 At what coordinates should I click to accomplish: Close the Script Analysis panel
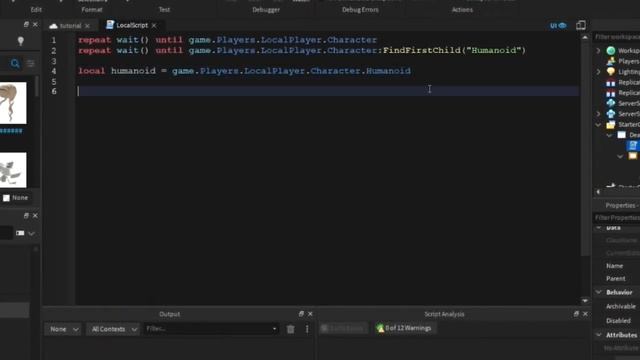(585, 314)
